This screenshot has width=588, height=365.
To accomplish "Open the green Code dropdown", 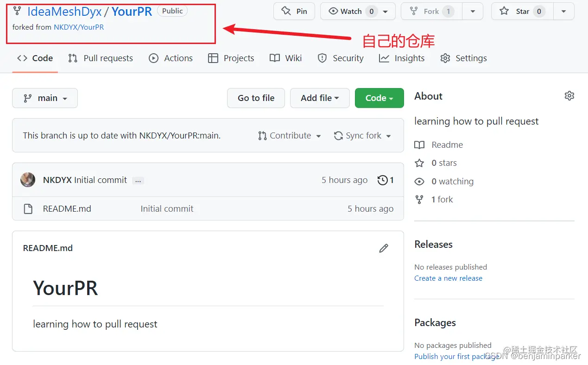I will coord(379,98).
